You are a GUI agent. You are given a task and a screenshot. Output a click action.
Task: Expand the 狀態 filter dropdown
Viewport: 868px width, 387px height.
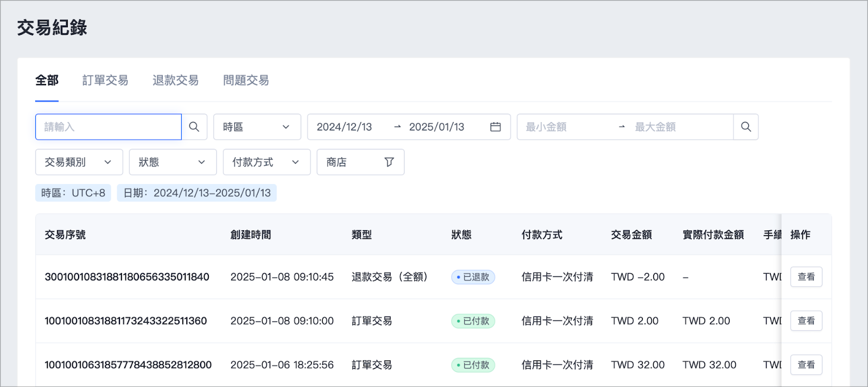point(173,162)
